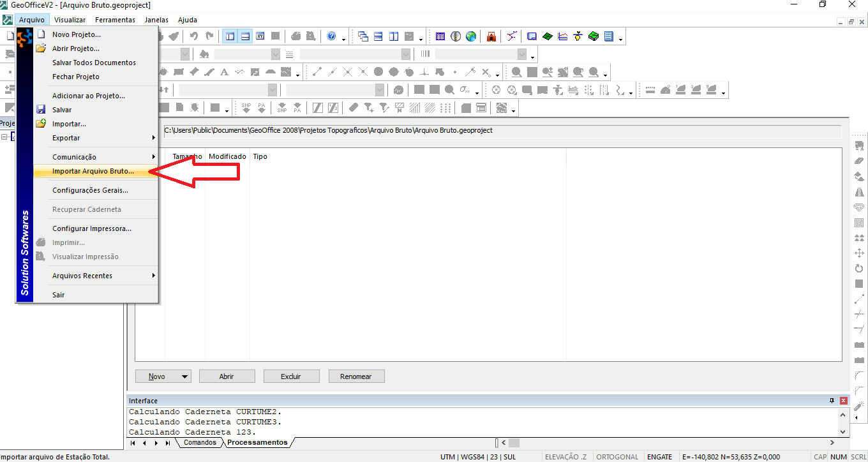The height and width of the screenshot is (462, 868).
Task: Toggle ENGATE snap in status bar
Action: point(659,457)
